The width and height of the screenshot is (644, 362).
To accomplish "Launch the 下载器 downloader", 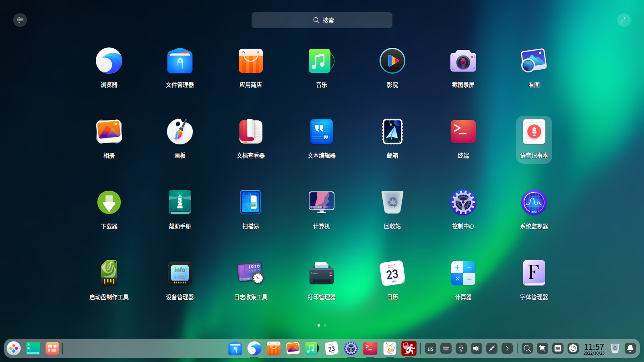I will pyautogui.click(x=109, y=202).
